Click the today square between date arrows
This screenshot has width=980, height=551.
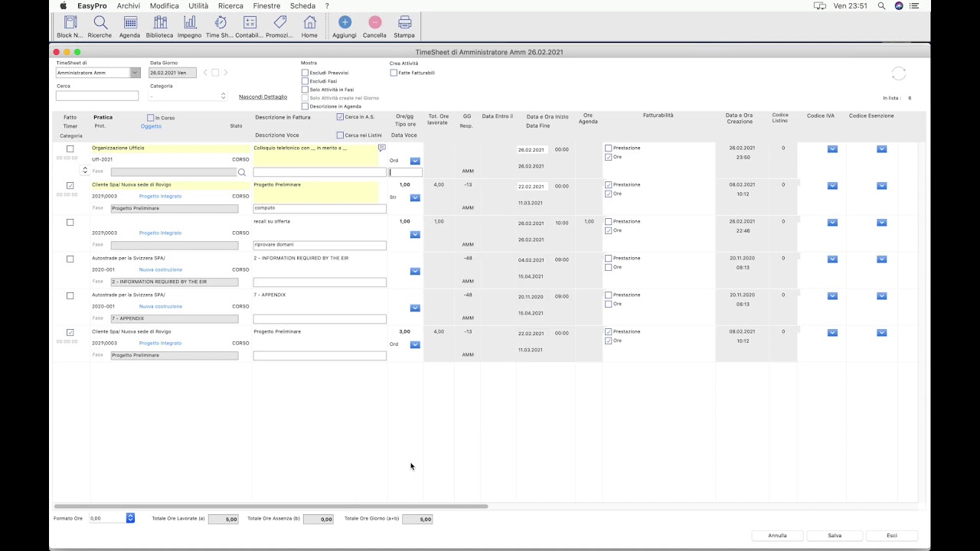pos(215,73)
